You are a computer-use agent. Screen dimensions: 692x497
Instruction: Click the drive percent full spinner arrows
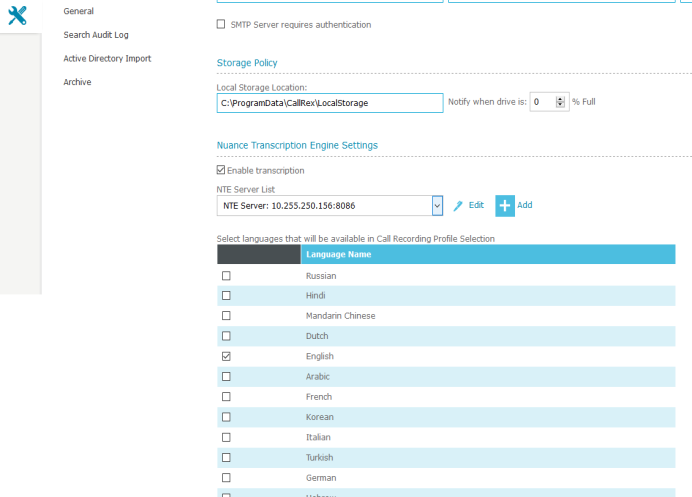562,102
